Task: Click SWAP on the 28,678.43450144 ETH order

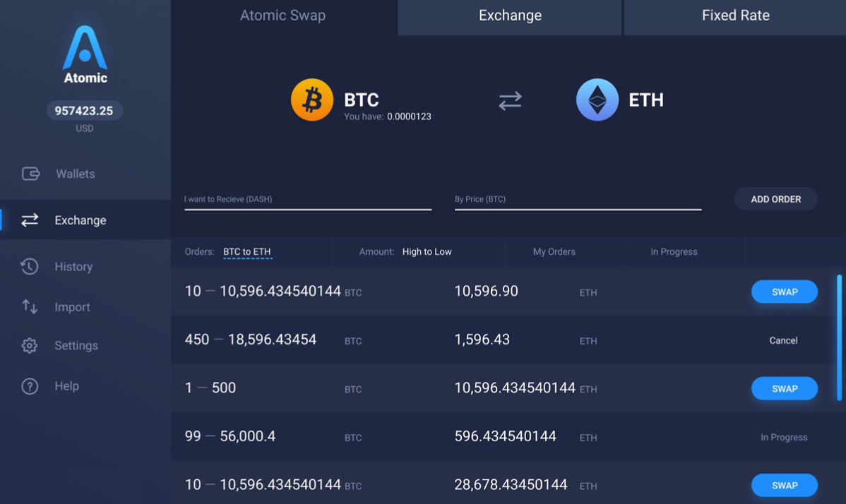Action: pyautogui.click(x=785, y=485)
